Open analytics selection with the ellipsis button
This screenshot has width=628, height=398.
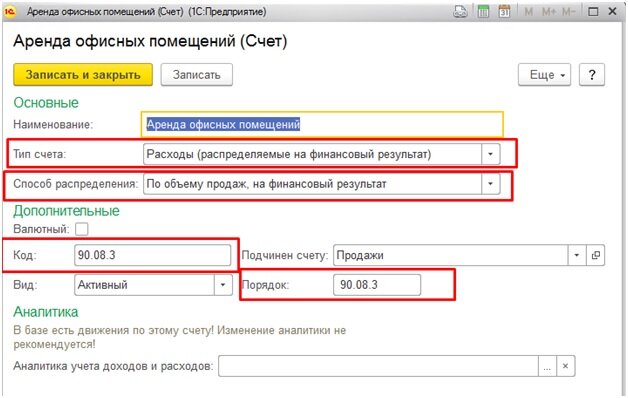point(547,366)
